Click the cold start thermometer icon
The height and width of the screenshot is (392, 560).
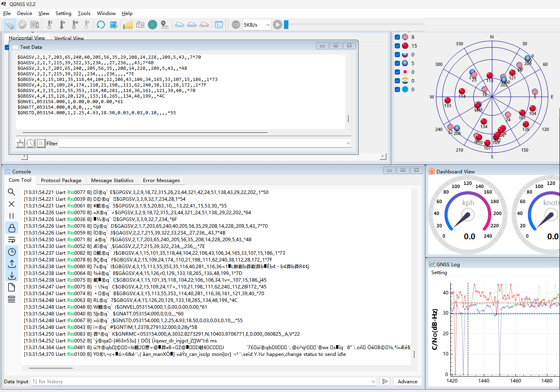[50, 25]
